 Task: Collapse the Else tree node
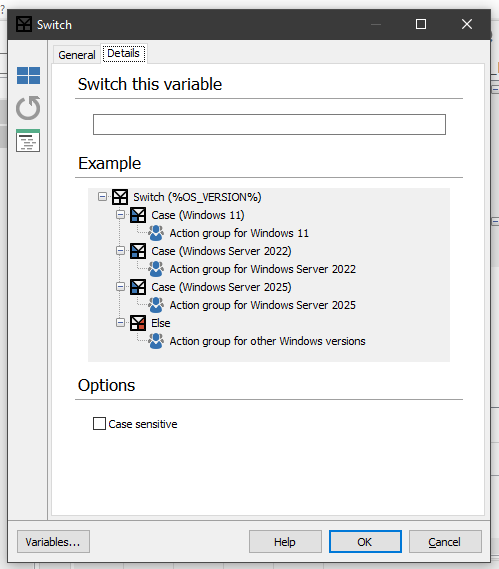click(120, 323)
